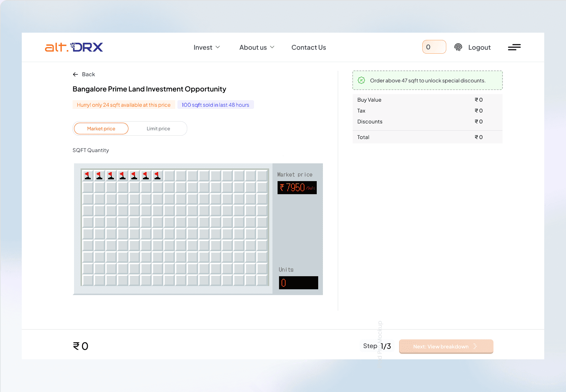Open the Invest dropdown menu

207,48
